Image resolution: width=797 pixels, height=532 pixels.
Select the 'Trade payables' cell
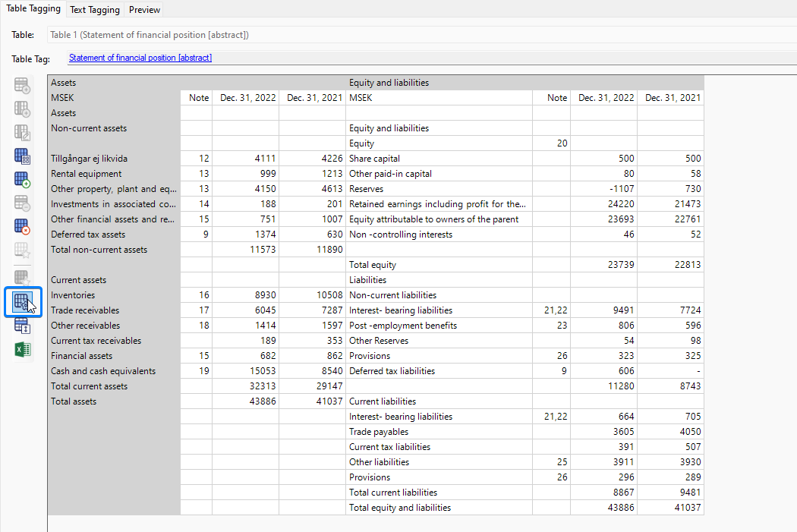coord(439,432)
